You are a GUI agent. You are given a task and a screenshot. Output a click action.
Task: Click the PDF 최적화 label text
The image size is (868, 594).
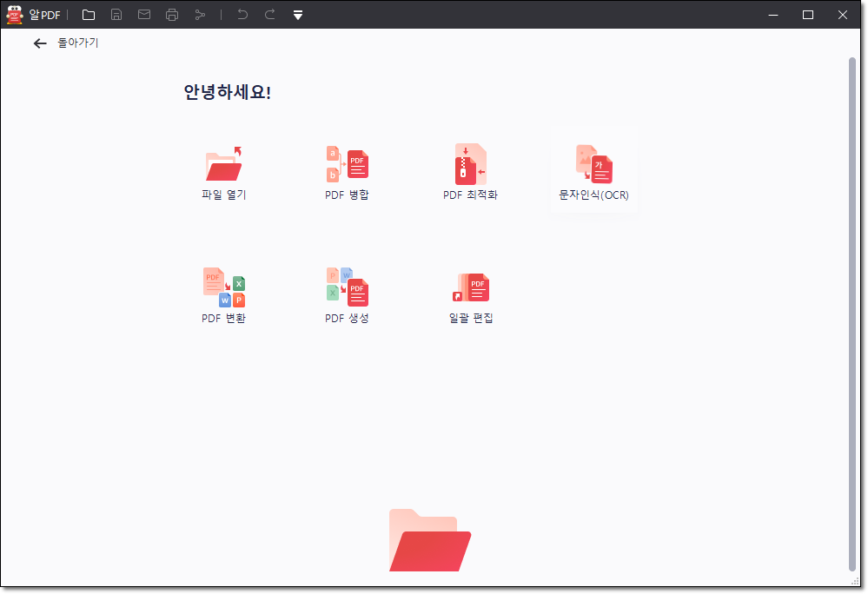(x=471, y=195)
